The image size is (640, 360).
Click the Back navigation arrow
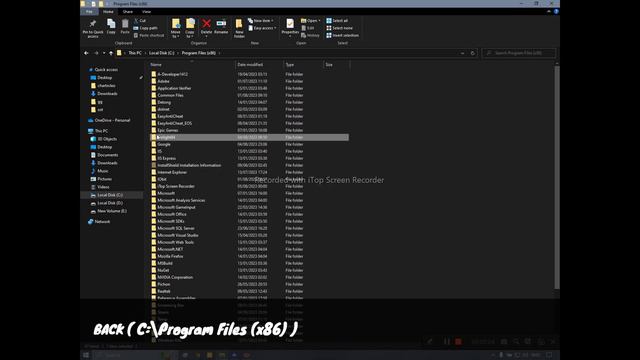tap(86, 53)
